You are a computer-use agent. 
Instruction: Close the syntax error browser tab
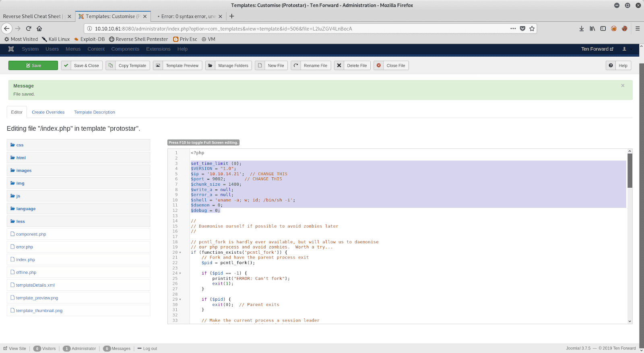[220, 16]
